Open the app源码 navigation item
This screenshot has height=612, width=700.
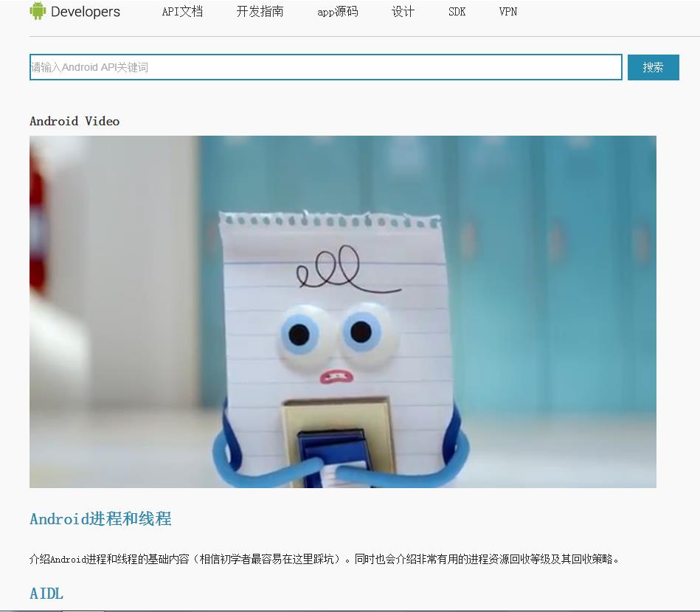click(x=338, y=12)
